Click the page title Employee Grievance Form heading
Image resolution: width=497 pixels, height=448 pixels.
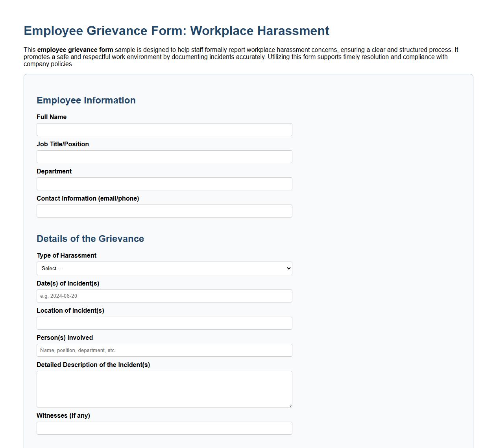[177, 31]
